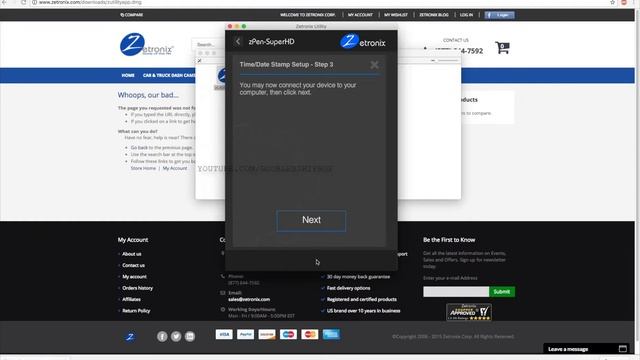
Task: Click the Store Home link
Action: click(143, 168)
